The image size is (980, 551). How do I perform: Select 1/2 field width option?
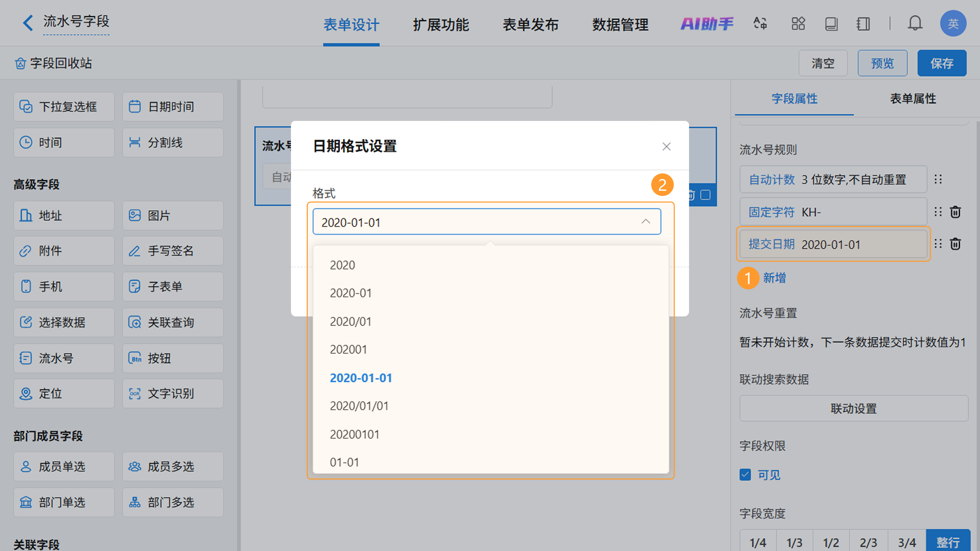[x=831, y=542]
